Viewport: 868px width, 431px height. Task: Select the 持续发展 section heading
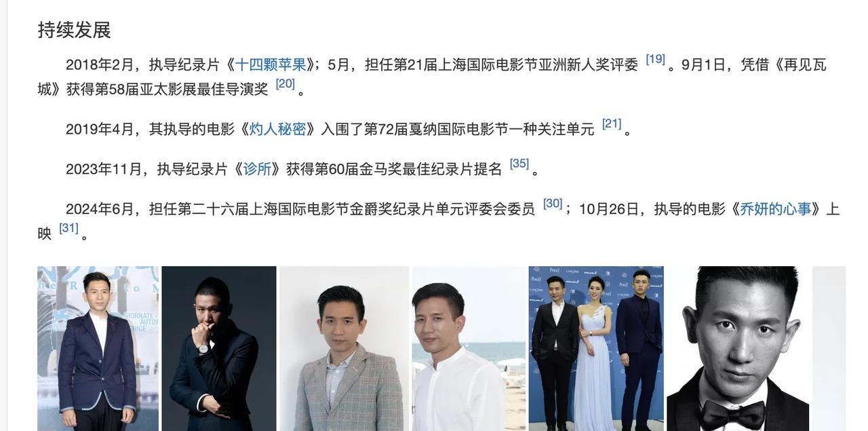(74, 30)
